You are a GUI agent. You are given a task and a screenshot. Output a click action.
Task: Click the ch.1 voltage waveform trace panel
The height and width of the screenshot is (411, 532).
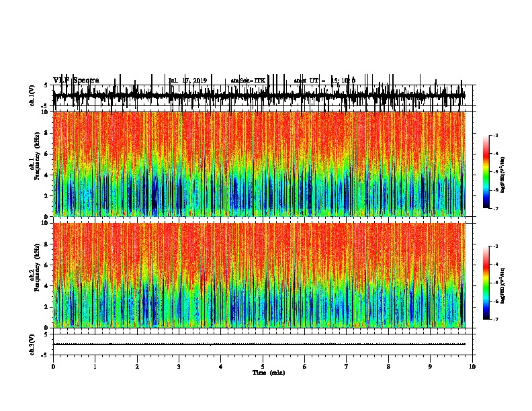[x=263, y=95]
